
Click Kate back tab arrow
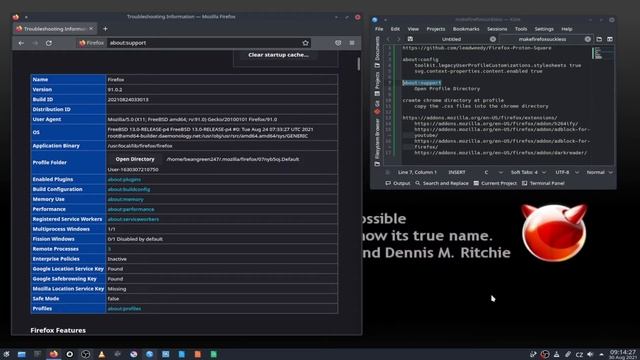(388, 39)
